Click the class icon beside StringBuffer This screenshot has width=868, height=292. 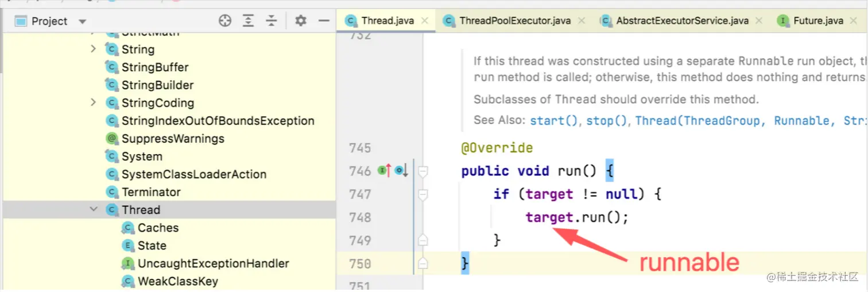pyautogui.click(x=112, y=67)
